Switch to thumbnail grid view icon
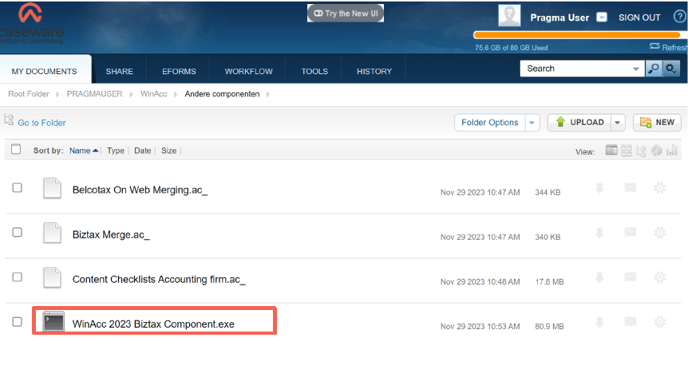 [626, 151]
